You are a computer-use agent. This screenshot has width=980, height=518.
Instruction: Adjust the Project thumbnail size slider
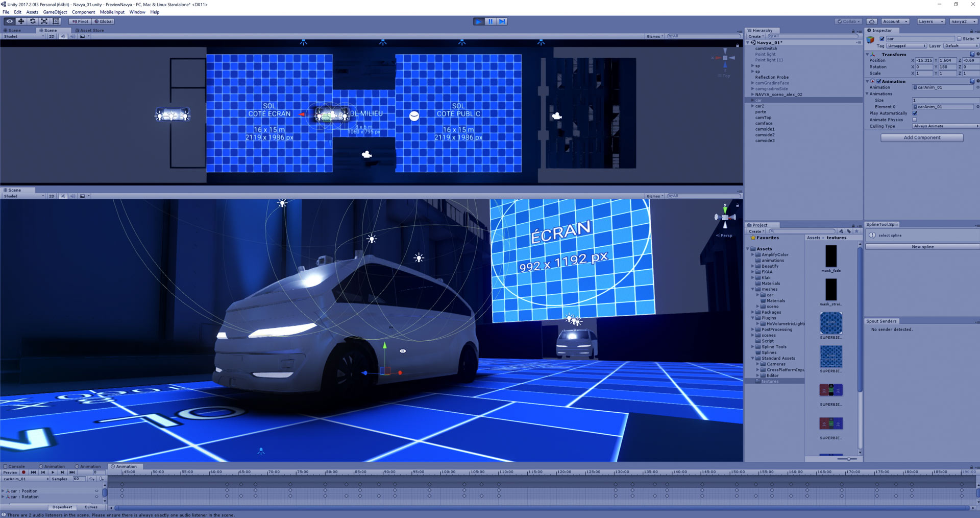pos(848,459)
